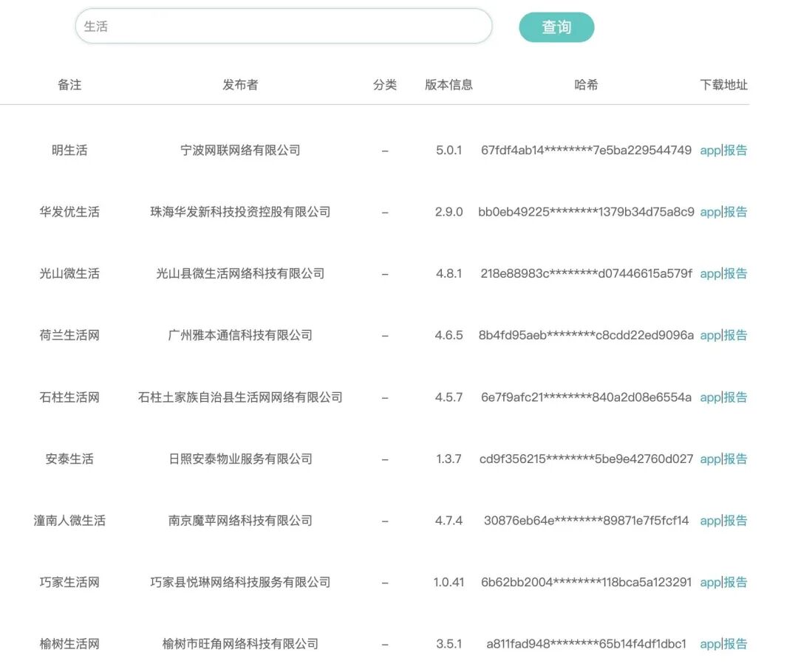Image resolution: width=798 pixels, height=672 pixels.
Task: Click version 1.0.41
Action: (449, 582)
